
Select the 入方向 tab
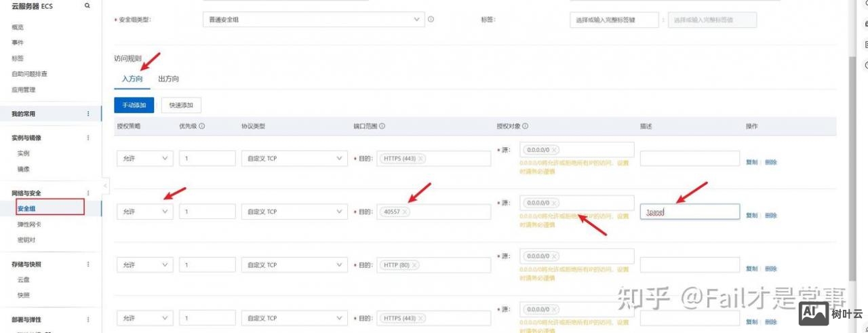pos(132,79)
